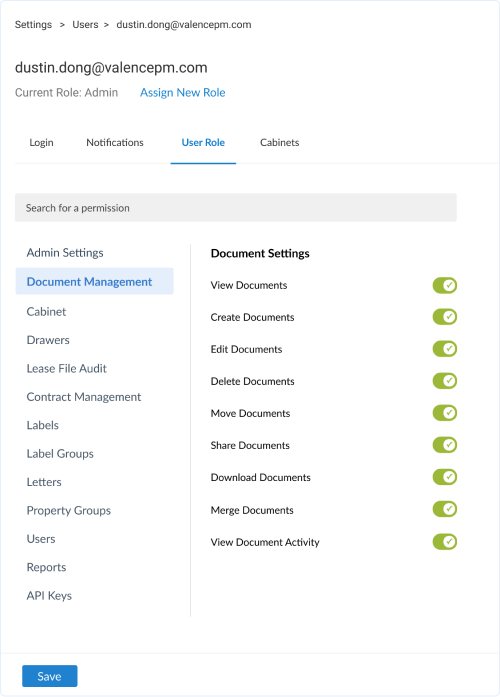Viewport: 500px width, 697px height.
Task: Disable the Share Documents toggle
Action: (x=444, y=445)
